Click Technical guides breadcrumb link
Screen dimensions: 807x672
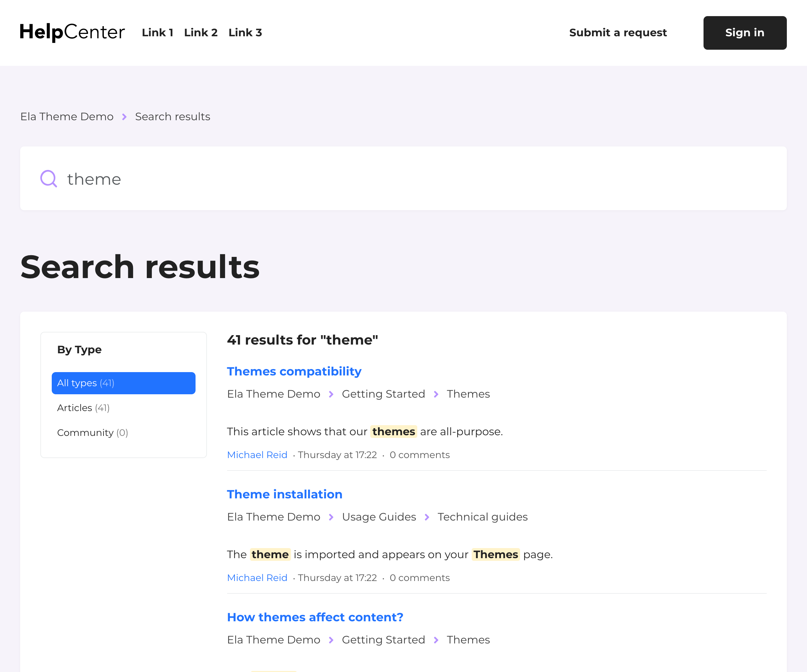(482, 517)
